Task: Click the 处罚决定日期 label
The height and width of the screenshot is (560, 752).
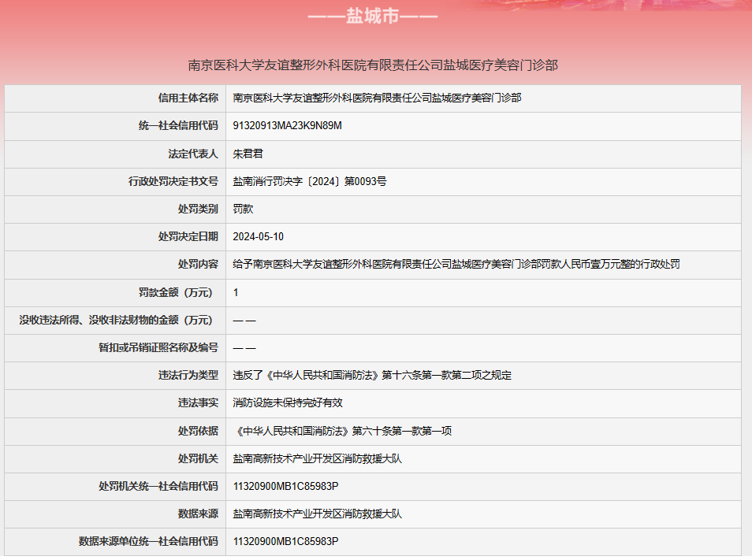Action: pyautogui.click(x=188, y=236)
